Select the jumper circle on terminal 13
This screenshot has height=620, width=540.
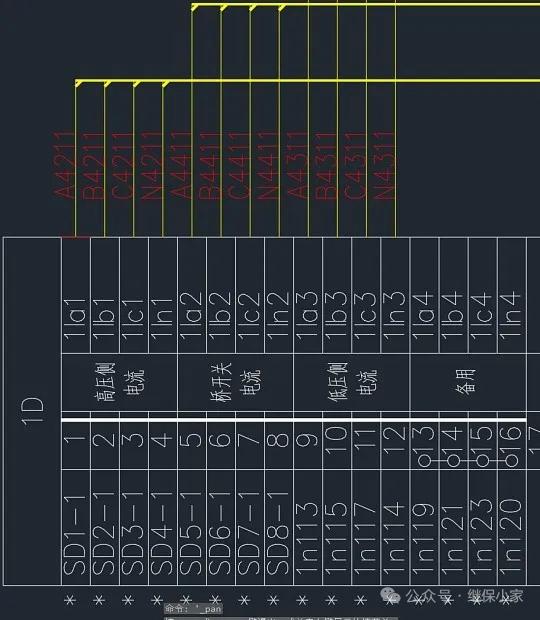424,460
